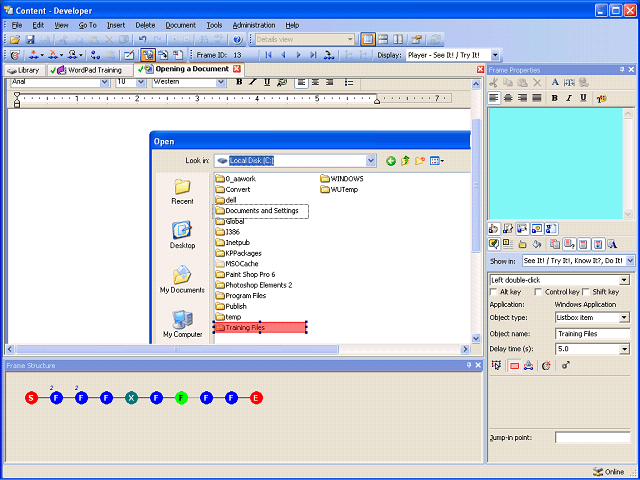Enable the Alt key checkbox
The width and height of the screenshot is (640, 480).
coord(493,292)
